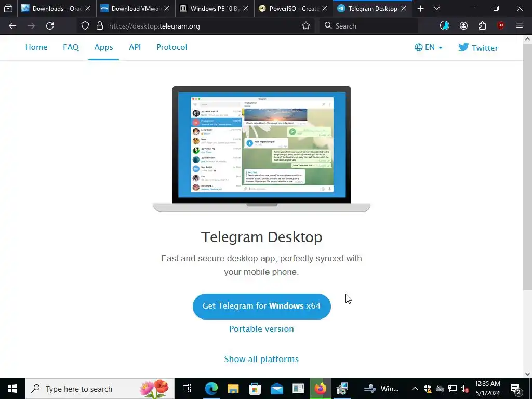Open the recent browsing icon in the tab bar
The width and height of the screenshot is (532, 399).
pos(8,8)
